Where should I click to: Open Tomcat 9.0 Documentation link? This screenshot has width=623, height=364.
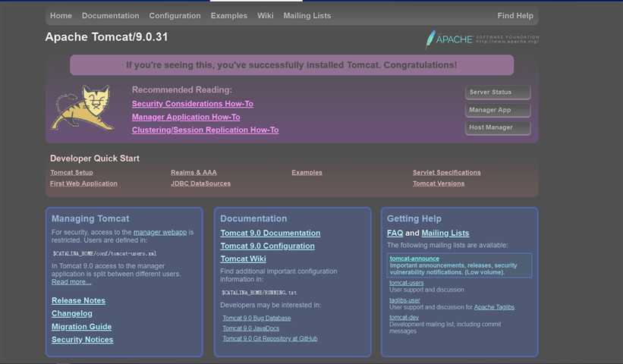pos(271,234)
